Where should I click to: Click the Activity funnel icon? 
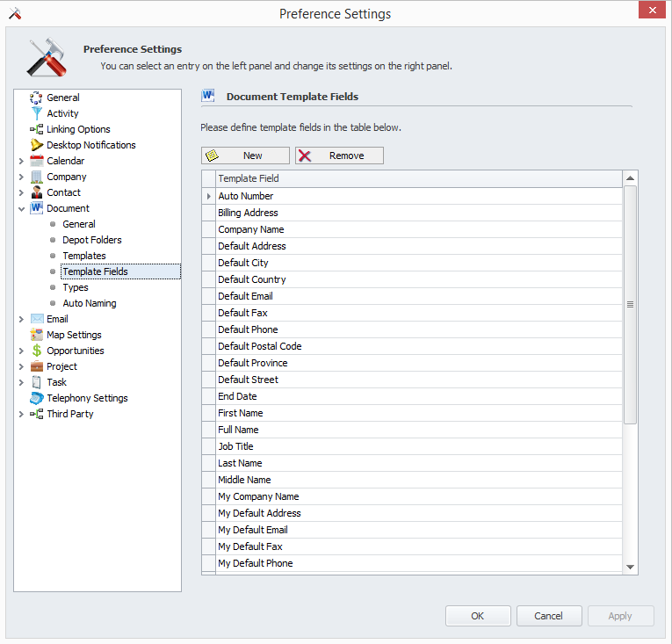(x=37, y=113)
